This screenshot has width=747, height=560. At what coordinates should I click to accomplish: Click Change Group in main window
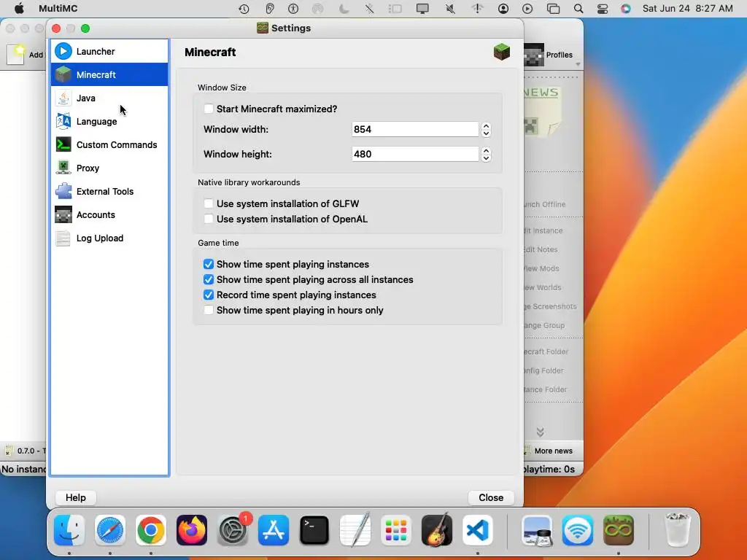(544, 326)
